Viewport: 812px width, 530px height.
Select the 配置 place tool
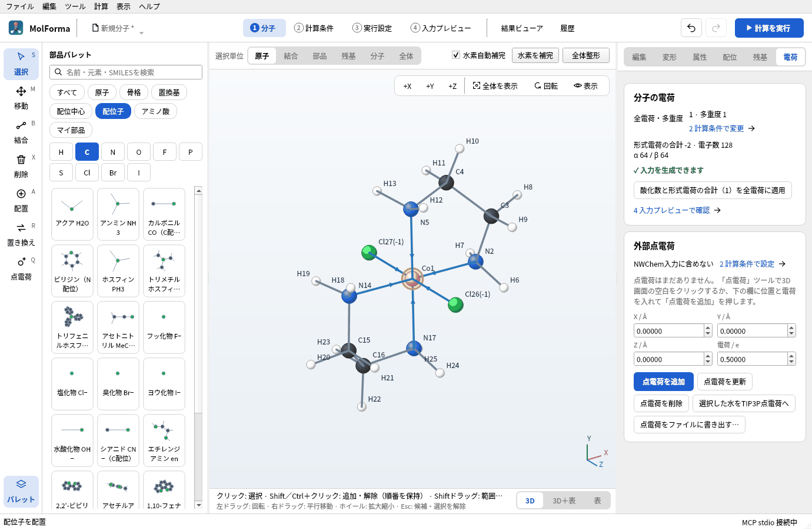pyautogui.click(x=21, y=200)
